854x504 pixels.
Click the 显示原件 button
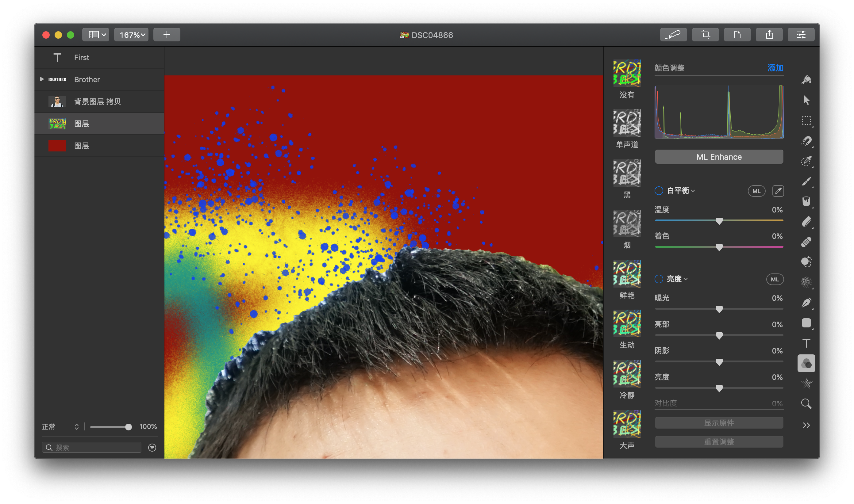click(x=719, y=423)
